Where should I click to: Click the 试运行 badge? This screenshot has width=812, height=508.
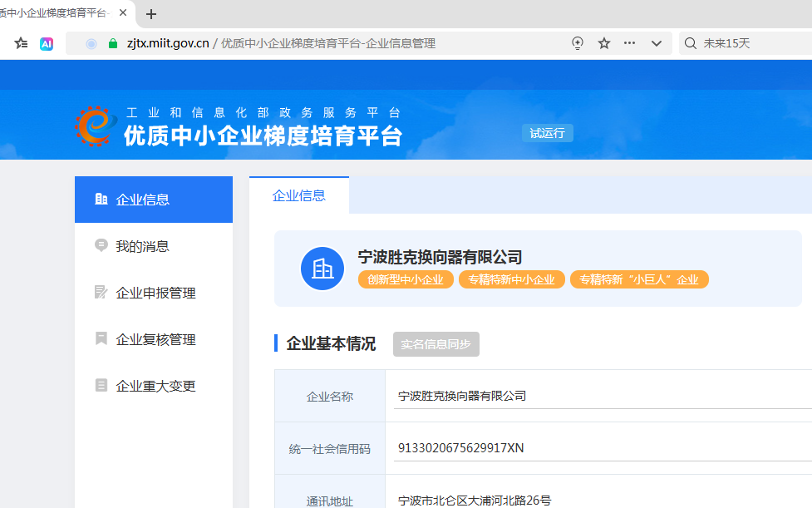(x=547, y=133)
